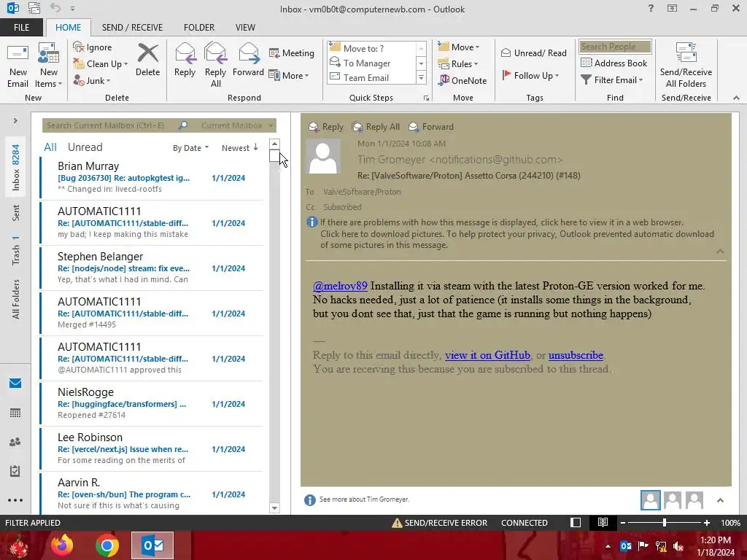Click the ribbon Reply button
Viewport: 747px width, 560px height.
point(185,60)
